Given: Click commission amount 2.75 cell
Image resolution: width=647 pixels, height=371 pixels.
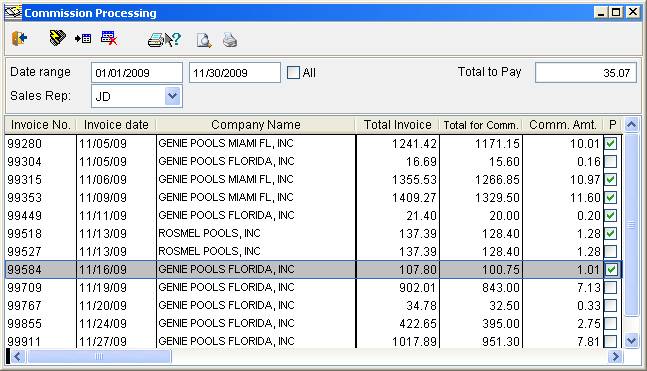Looking at the screenshot, I should [563, 323].
